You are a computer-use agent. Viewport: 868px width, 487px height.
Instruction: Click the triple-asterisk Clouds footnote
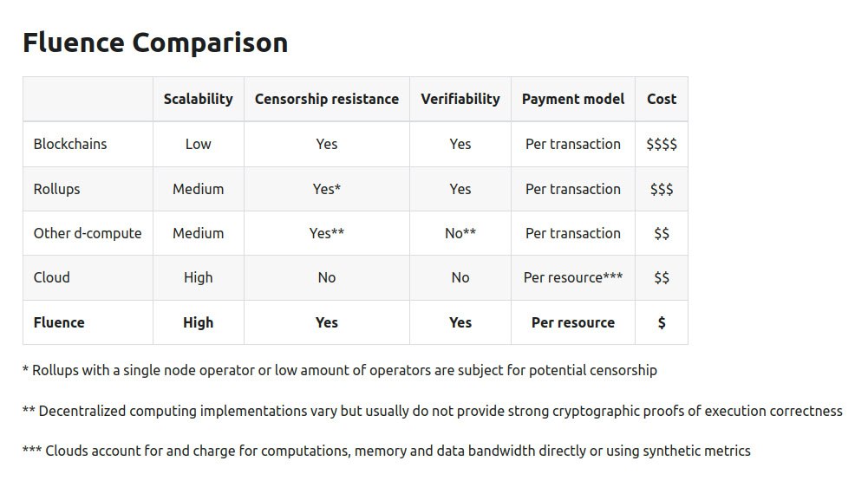click(x=386, y=451)
